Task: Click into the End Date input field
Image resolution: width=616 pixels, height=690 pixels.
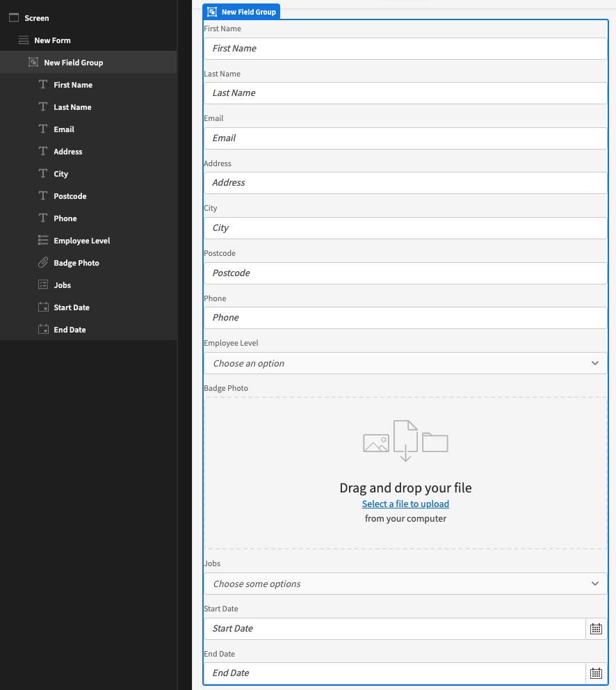Action: click(x=395, y=673)
